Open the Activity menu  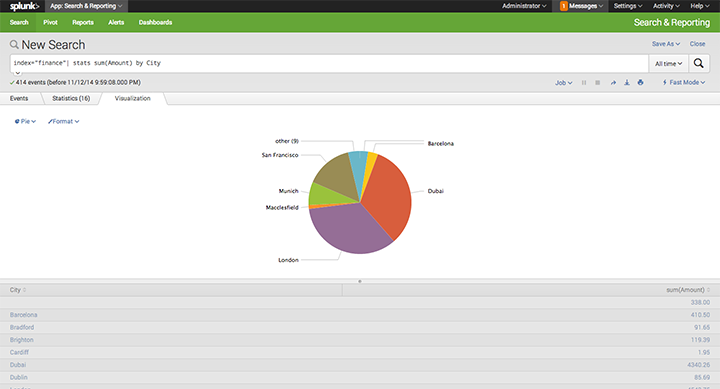666,6
